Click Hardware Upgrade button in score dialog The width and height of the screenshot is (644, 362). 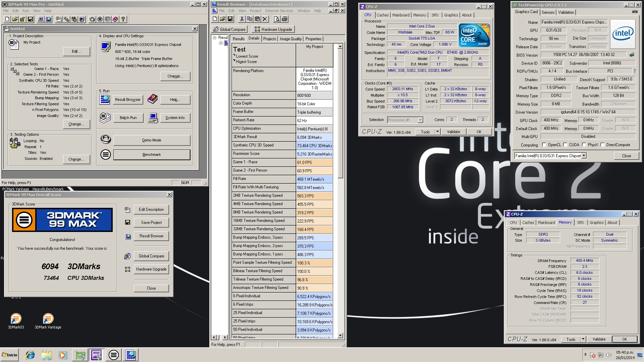pyautogui.click(x=151, y=269)
